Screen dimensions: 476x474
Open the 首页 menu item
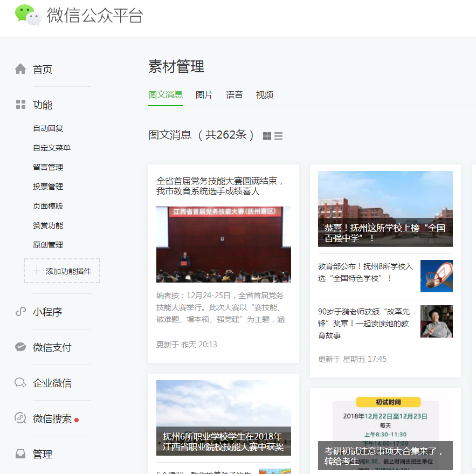[43, 69]
